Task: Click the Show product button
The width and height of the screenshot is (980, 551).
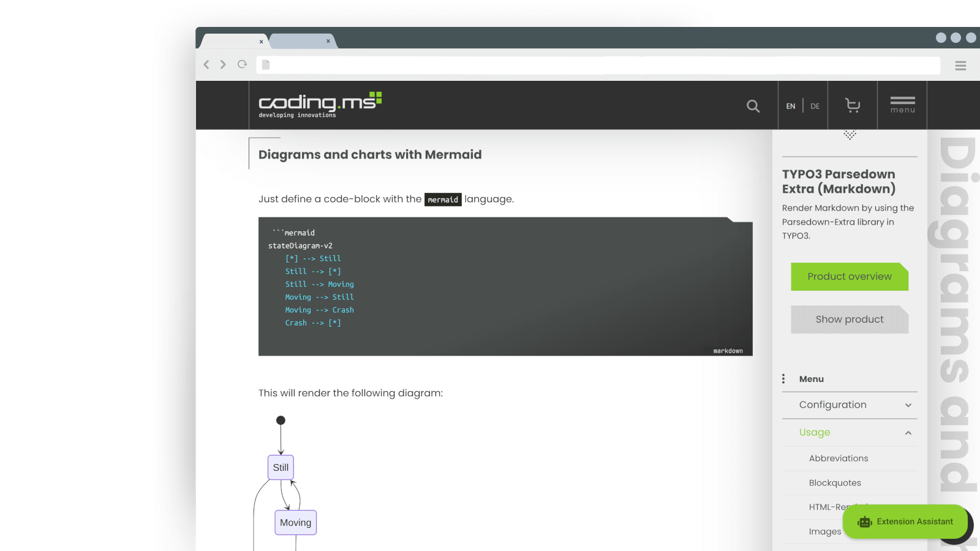Action: 849,320
